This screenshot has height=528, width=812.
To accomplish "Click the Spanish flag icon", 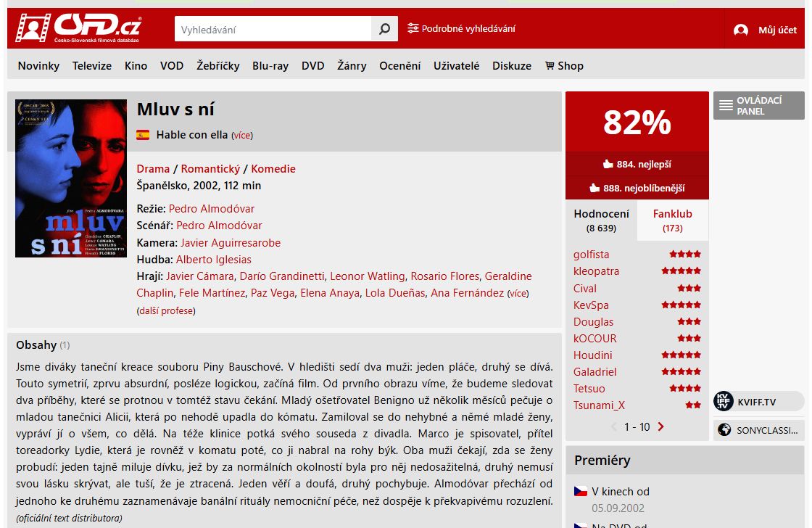I will pos(143,135).
